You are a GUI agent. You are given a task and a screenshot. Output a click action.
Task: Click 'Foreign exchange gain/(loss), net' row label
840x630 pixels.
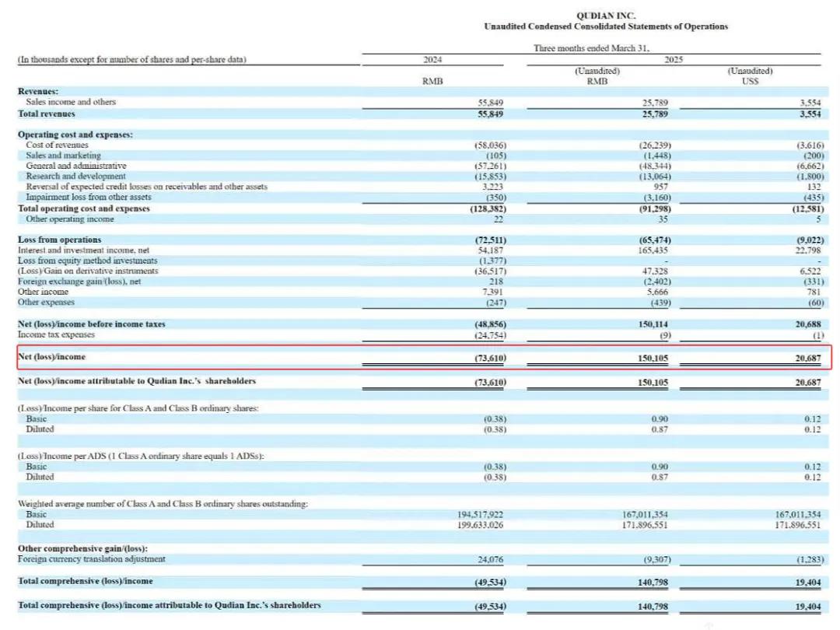[x=79, y=282]
